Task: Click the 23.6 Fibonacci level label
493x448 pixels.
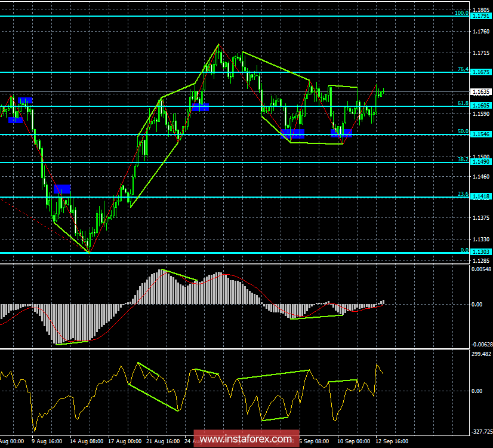Action: click(463, 194)
